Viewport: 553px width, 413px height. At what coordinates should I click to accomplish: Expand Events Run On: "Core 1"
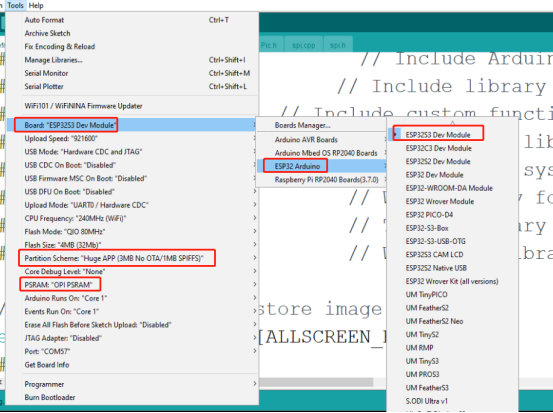132,311
